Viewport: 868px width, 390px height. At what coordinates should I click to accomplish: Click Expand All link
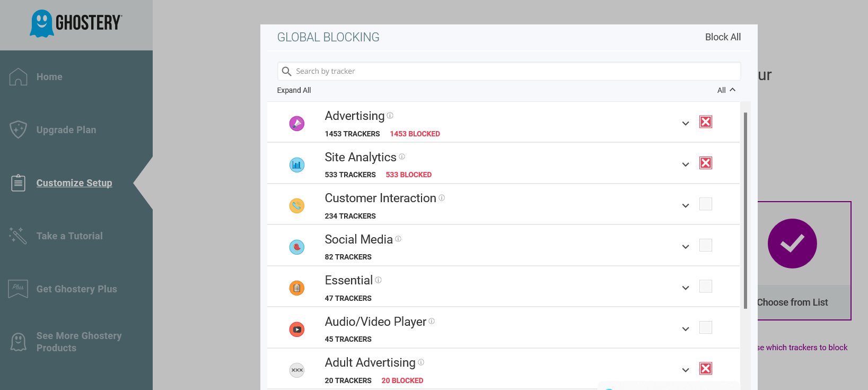click(294, 90)
